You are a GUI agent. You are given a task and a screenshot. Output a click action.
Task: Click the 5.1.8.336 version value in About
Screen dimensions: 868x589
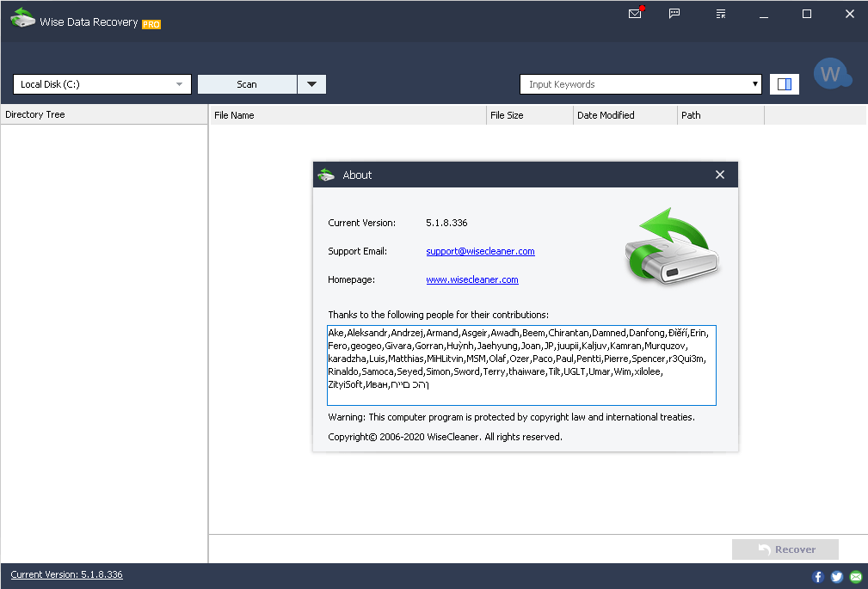(x=446, y=223)
